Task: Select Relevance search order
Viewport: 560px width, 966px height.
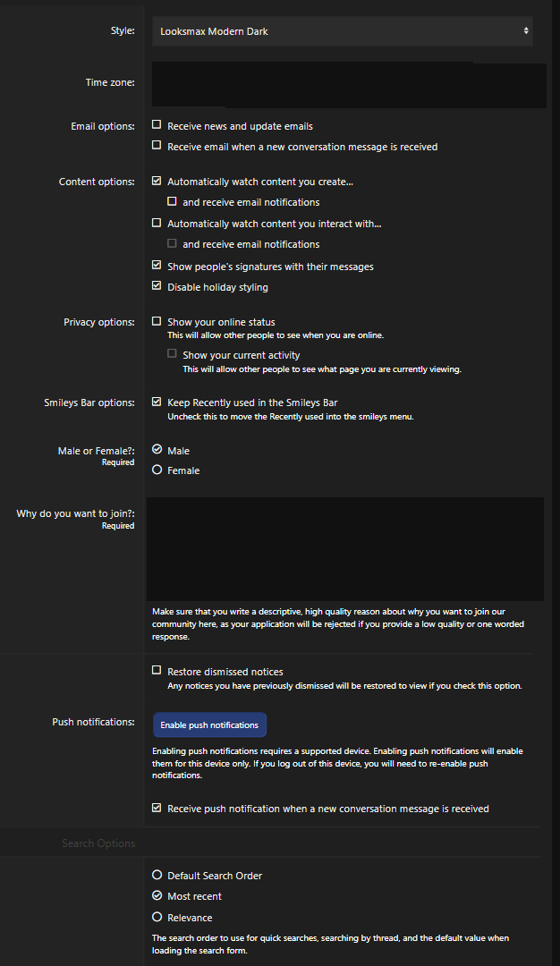Action: click(x=157, y=917)
